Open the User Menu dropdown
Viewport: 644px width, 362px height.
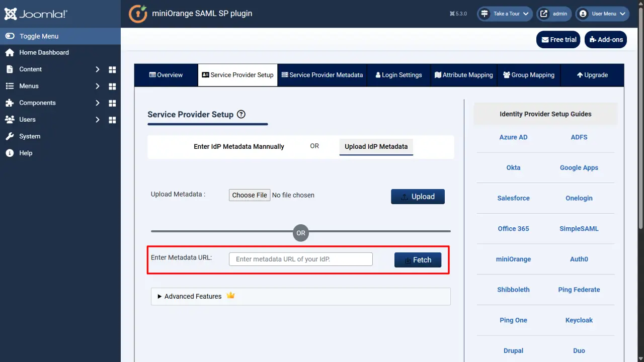click(x=602, y=14)
